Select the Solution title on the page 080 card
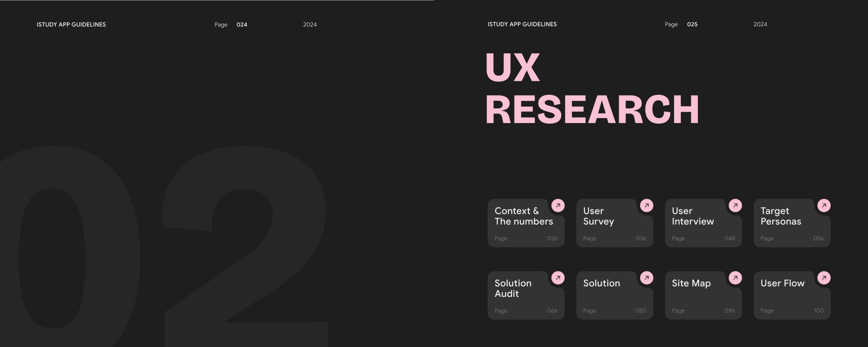Viewport: 868px width, 347px height. pyautogui.click(x=601, y=283)
